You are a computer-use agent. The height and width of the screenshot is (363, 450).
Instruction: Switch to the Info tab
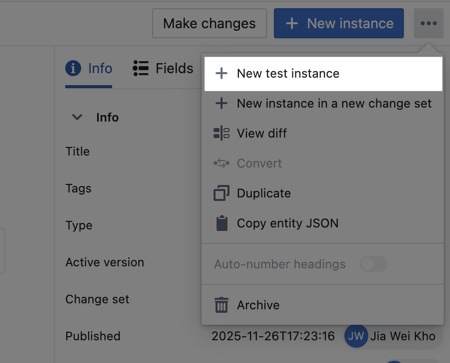pyautogui.click(x=89, y=69)
